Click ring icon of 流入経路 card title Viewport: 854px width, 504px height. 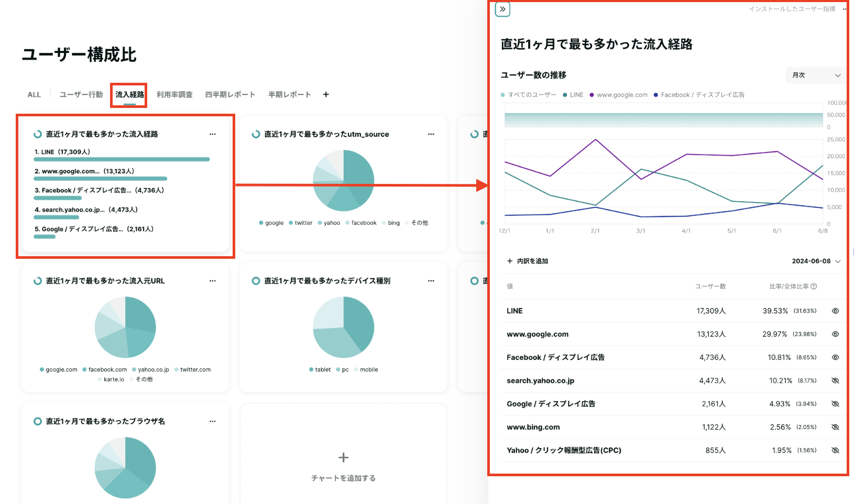(x=38, y=134)
